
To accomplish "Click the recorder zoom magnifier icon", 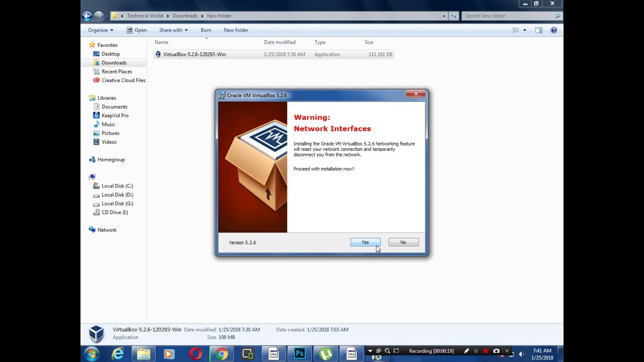I will point(387,351).
